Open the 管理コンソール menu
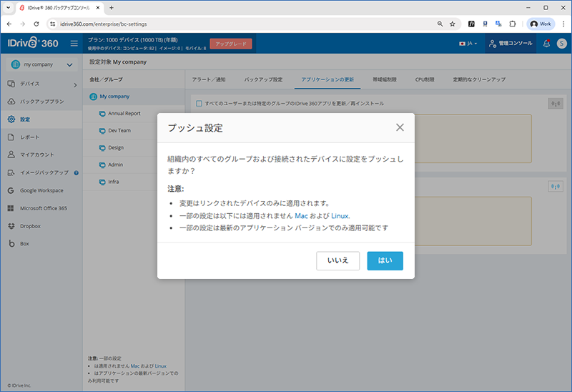This screenshot has width=572, height=392. (x=510, y=44)
